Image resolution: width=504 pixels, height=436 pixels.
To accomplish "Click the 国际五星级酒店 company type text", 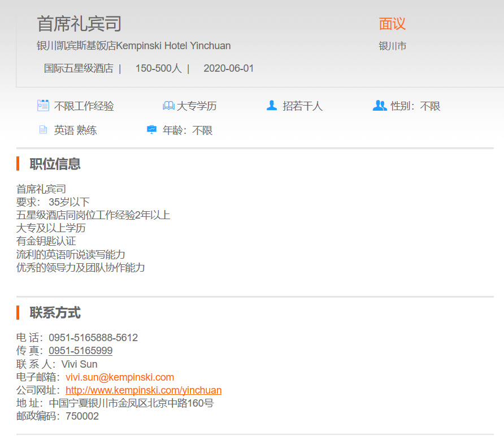I will pos(79,68).
